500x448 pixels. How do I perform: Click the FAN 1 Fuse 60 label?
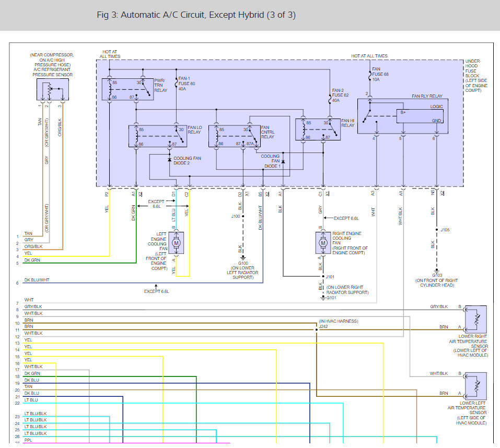point(187,84)
